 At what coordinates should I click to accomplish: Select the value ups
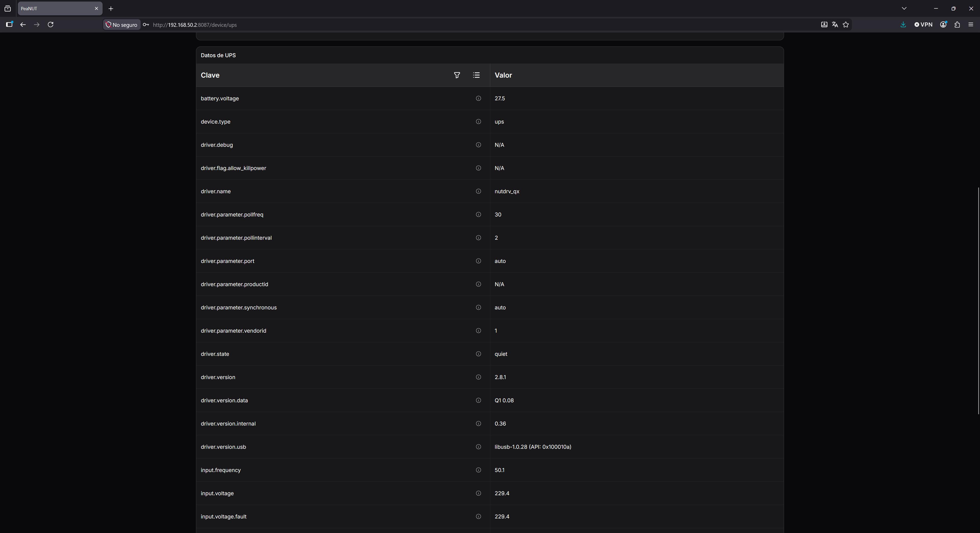[x=499, y=122]
